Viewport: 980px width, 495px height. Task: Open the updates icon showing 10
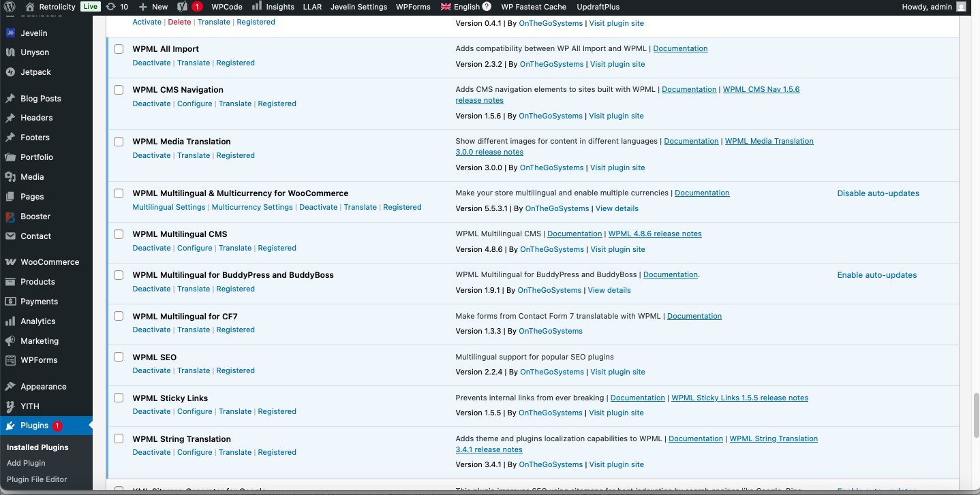point(110,7)
